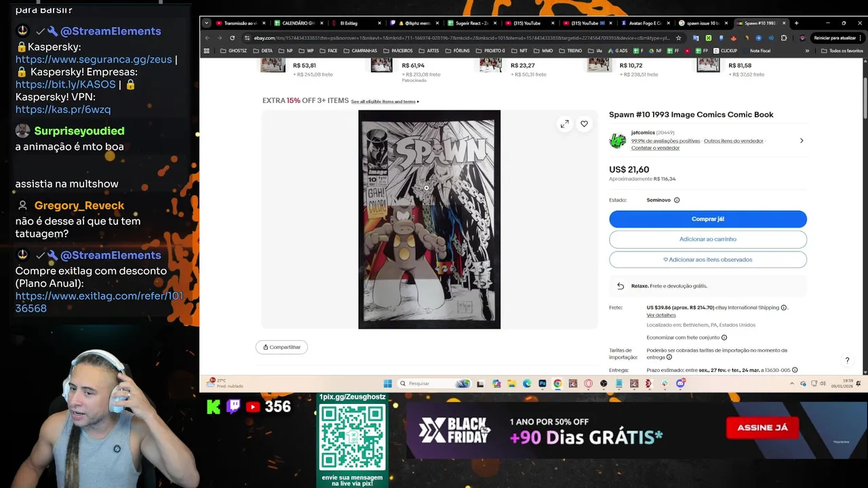The width and height of the screenshot is (868, 488).
Task: Open Google Chrome from taskbar
Action: 557,384
